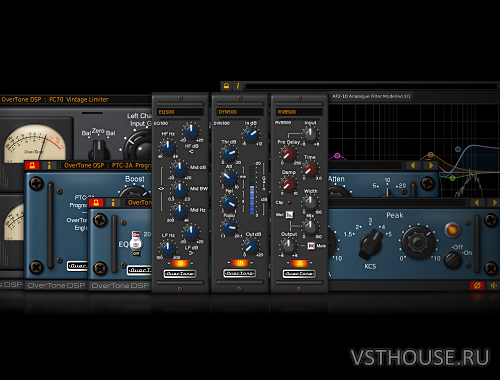The image size is (500, 380).
Task: Click the red lock icon on the front EQ window
Action: 96,203
